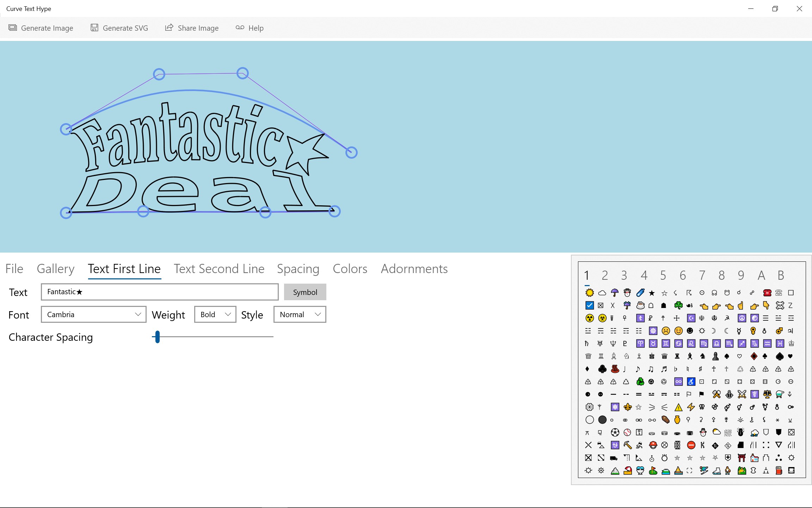Click the Generate Image toolbar button

point(41,28)
